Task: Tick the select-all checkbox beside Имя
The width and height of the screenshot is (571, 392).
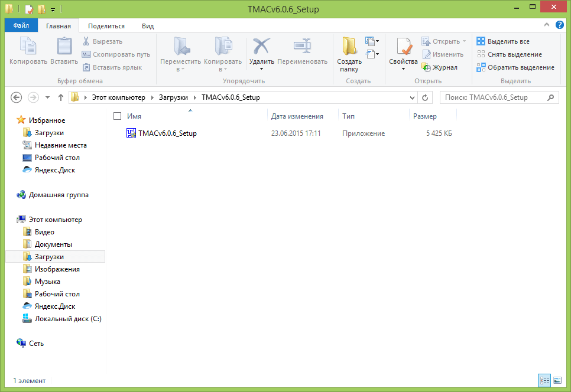Action: [x=117, y=116]
